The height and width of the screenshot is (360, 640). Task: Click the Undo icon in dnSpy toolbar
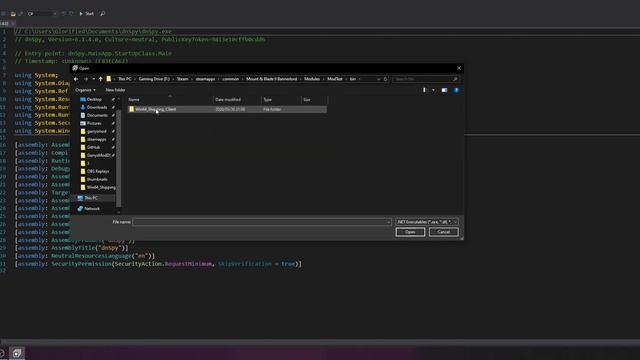point(64,14)
